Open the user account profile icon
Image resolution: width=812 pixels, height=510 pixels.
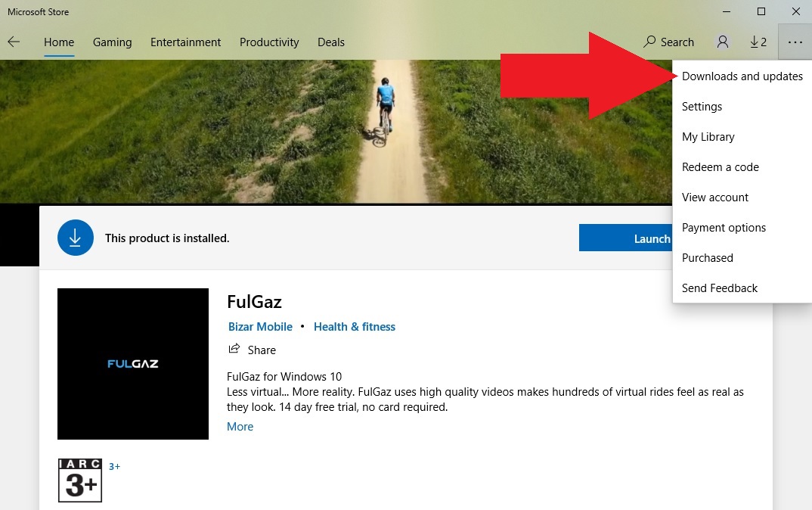pos(723,42)
